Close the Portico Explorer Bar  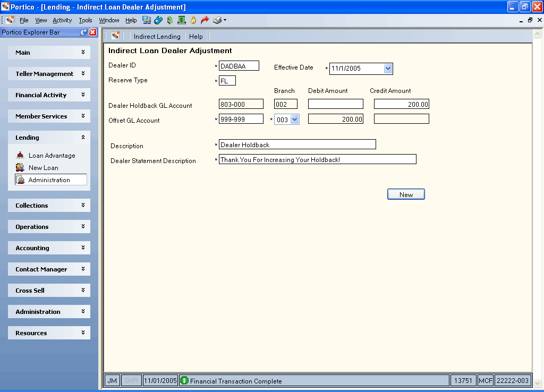[93, 32]
